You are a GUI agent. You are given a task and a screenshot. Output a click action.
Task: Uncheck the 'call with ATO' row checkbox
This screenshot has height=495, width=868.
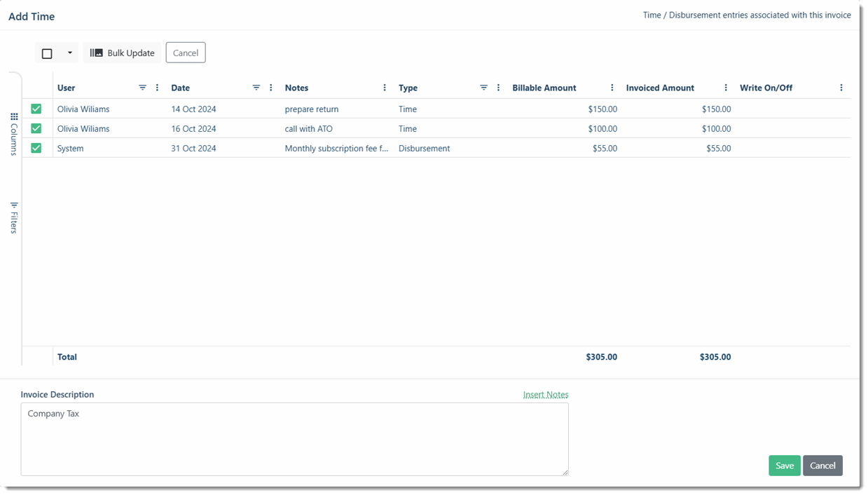pos(36,128)
